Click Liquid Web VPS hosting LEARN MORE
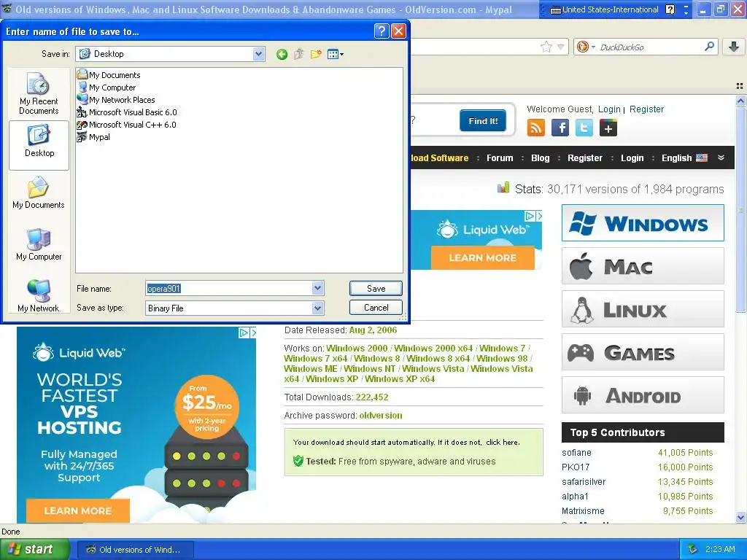 (x=77, y=511)
